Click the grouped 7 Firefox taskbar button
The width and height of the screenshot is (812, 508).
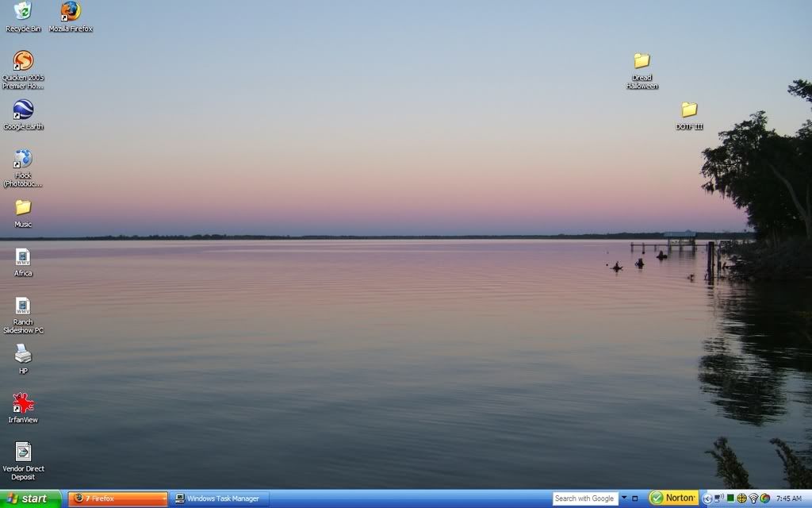[115, 498]
